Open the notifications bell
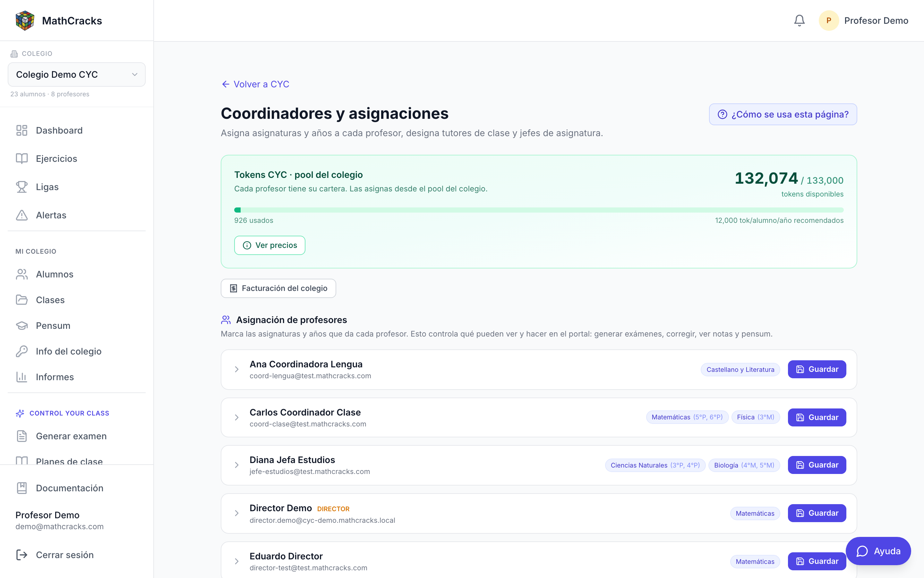 click(x=799, y=21)
